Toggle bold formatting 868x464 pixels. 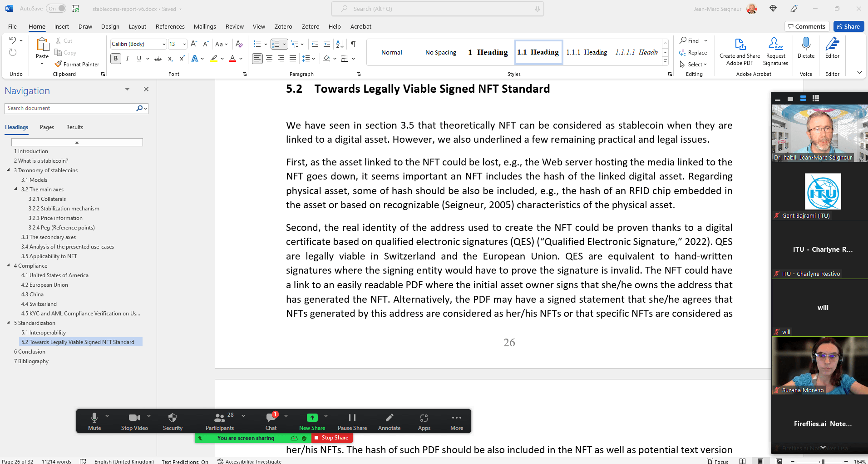115,58
